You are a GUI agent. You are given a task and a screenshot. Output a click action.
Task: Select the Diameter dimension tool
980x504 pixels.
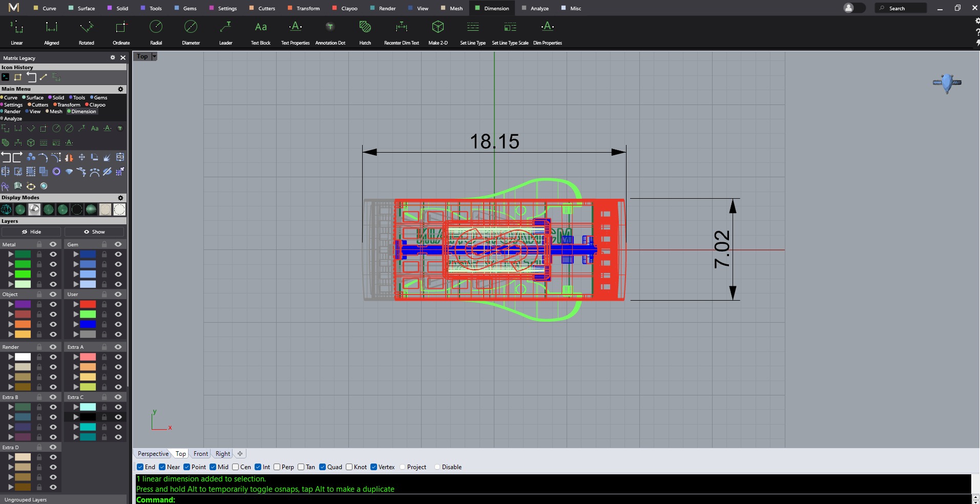pos(191,32)
